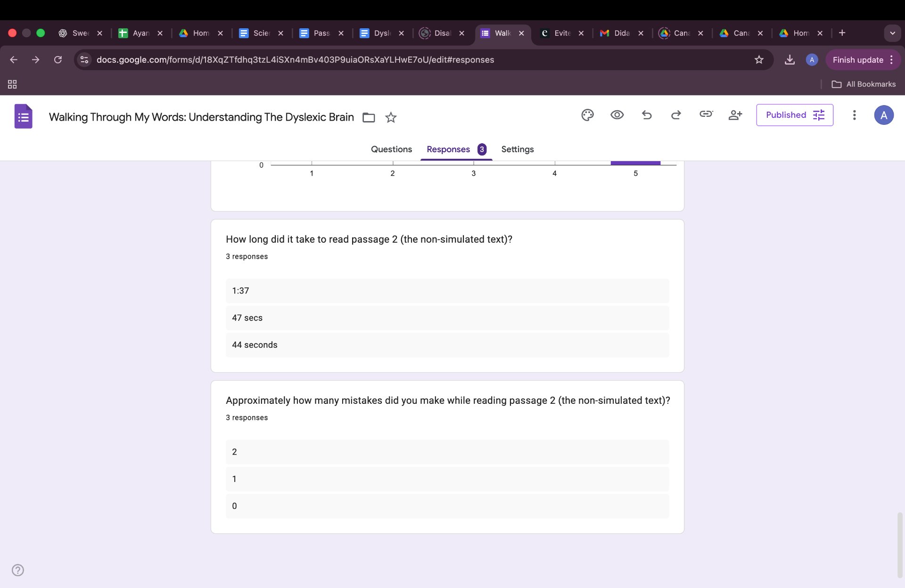Bookmark this page with star
Image resolution: width=905 pixels, height=588 pixels.
pyautogui.click(x=759, y=60)
